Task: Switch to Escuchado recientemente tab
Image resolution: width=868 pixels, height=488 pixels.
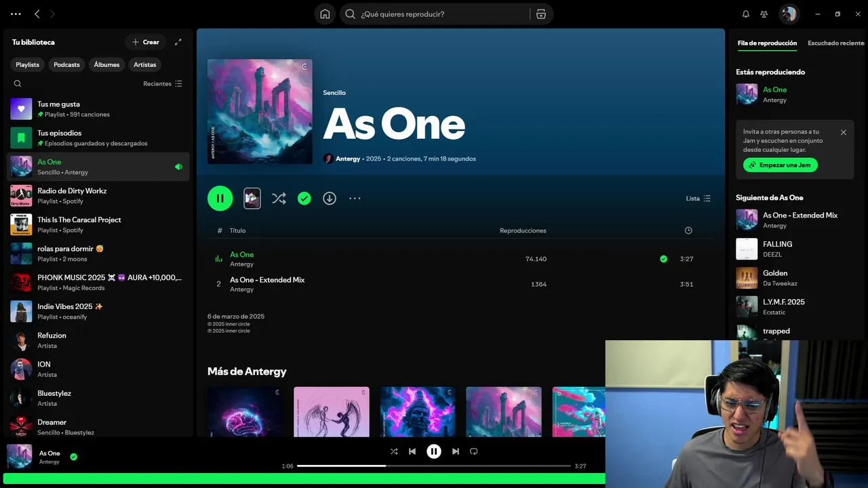Action: (x=836, y=43)
